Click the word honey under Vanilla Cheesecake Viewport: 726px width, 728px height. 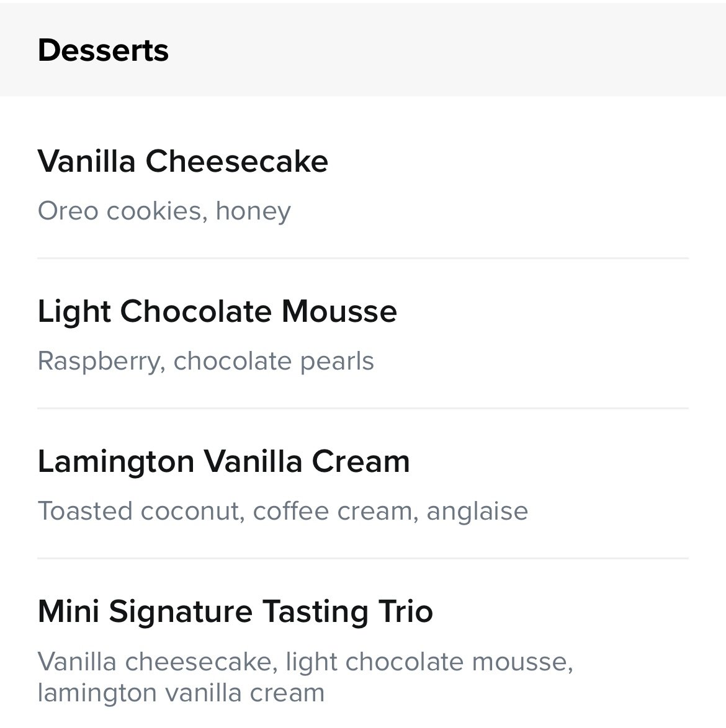254,212
